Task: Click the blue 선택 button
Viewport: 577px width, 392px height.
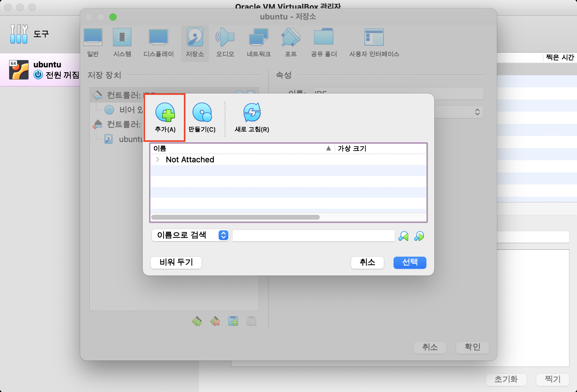Action: click(410, 262)
